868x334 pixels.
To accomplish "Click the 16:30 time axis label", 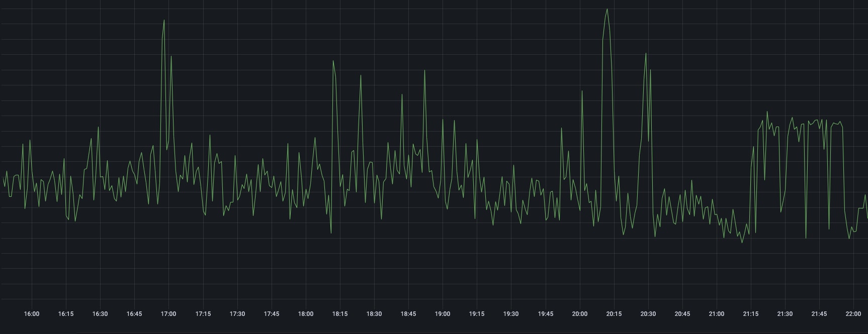I will click(100, 314).
